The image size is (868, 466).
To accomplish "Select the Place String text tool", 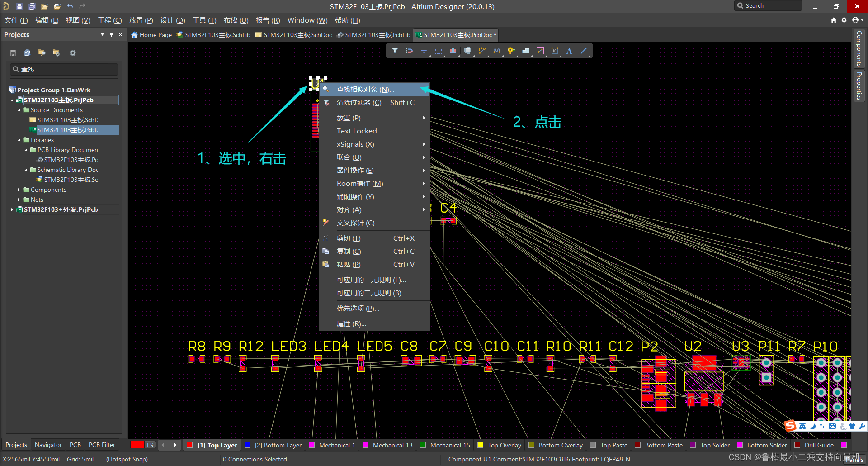I will pyautogui.click(x=569, y=51).
